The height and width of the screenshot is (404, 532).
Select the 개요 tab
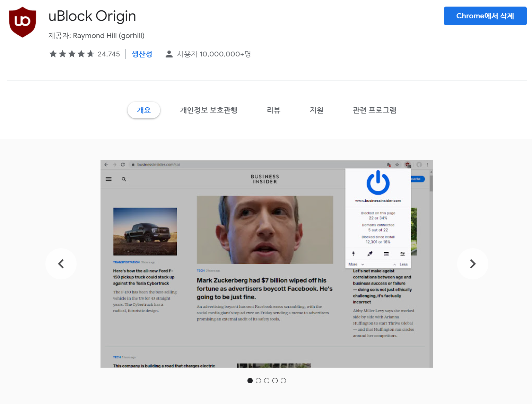point(144,110)
